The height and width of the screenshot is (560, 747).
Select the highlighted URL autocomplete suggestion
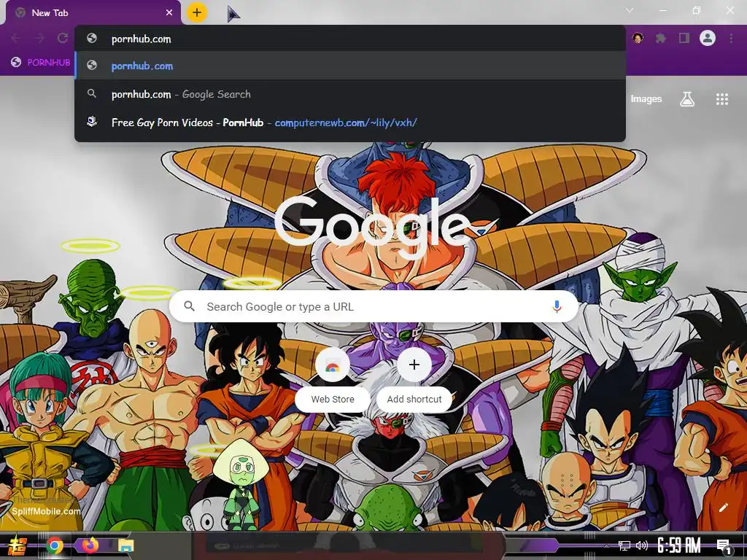pyautogui.click(x=349, y=66)
